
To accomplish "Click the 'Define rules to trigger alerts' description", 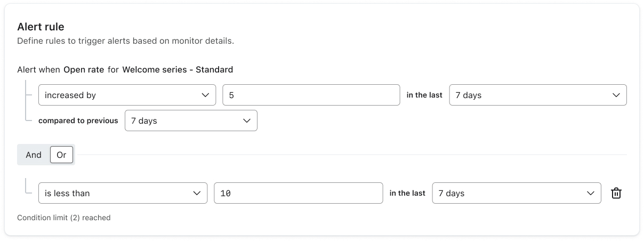I will 125,41.
